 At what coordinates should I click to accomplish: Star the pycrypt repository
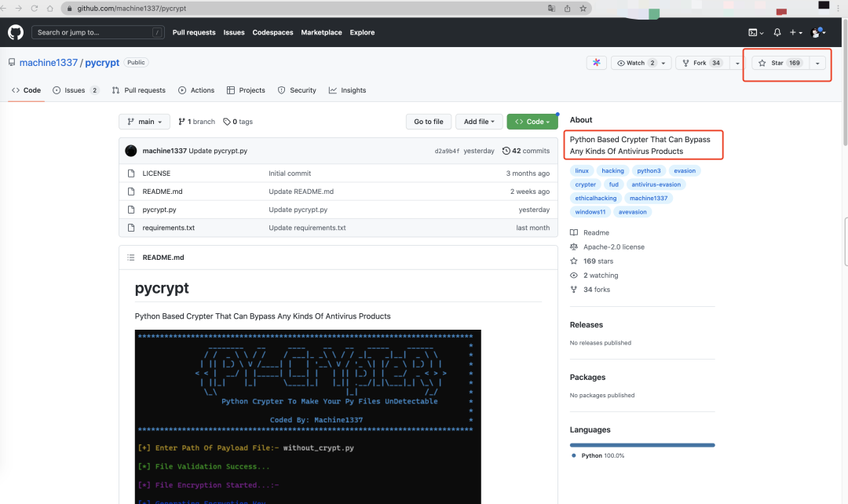point(780,63)
